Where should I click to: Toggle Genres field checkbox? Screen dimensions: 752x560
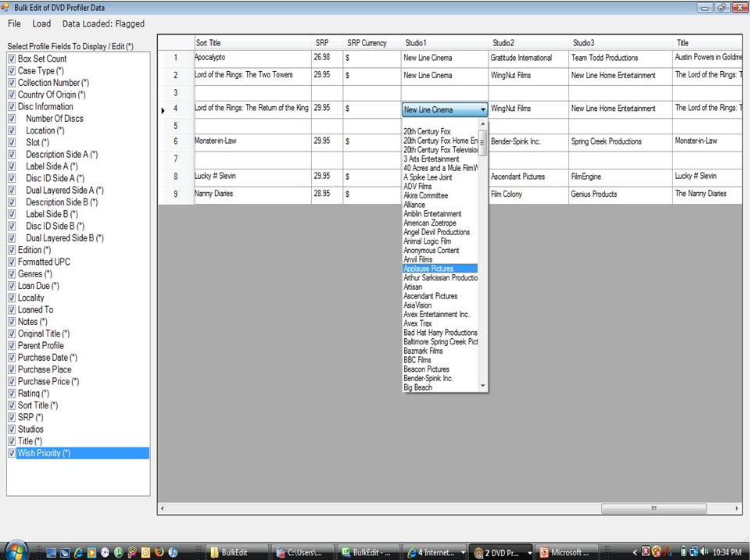pos(12,274)
